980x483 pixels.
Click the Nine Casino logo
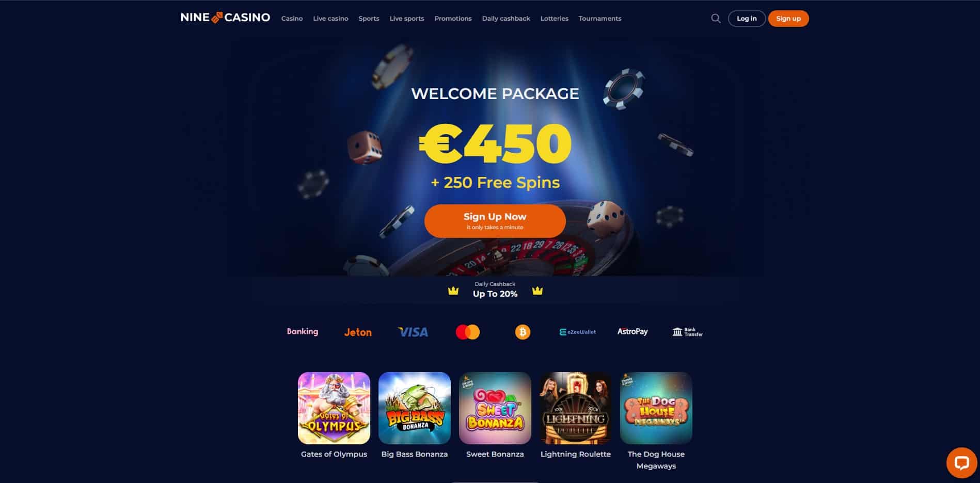pyautogui.click(x=226, y=18)
